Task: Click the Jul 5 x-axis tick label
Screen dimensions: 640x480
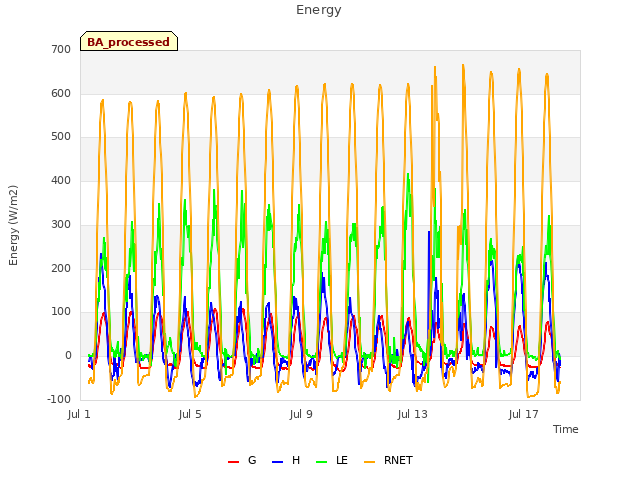Action: pos(190,415)
